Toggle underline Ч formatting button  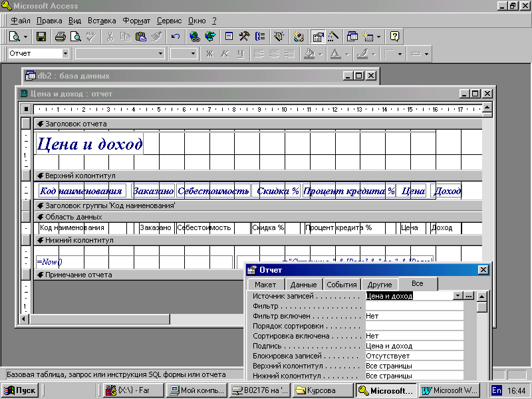point(240,53)
